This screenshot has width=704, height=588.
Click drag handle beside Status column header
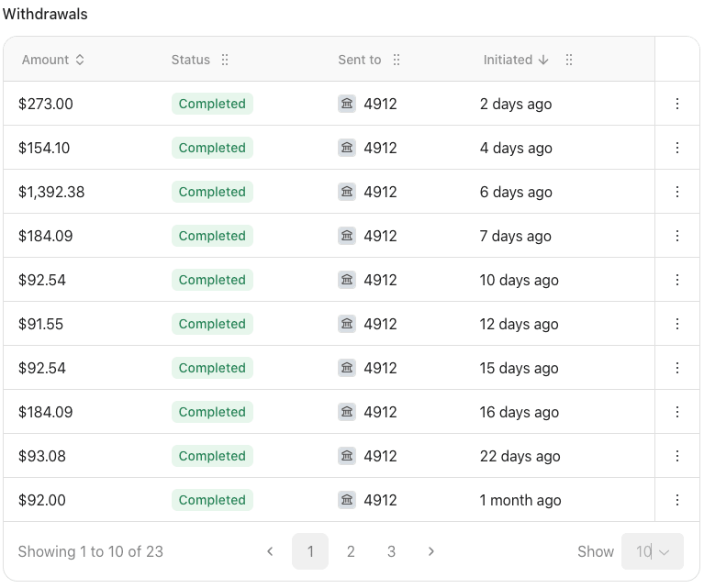coord(225,60)
